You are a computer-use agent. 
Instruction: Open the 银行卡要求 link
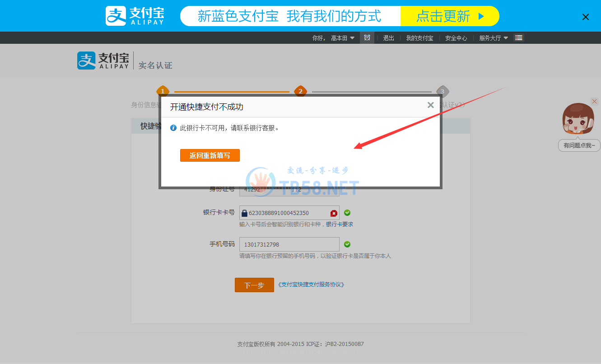click(x=340, y=224)
